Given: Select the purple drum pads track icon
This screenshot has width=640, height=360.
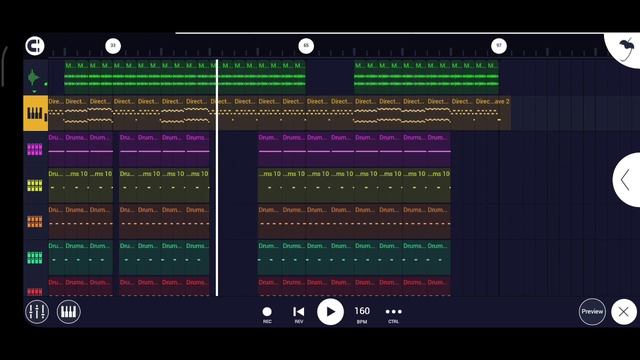Looking at the screenshot, I should coord(35,149).
